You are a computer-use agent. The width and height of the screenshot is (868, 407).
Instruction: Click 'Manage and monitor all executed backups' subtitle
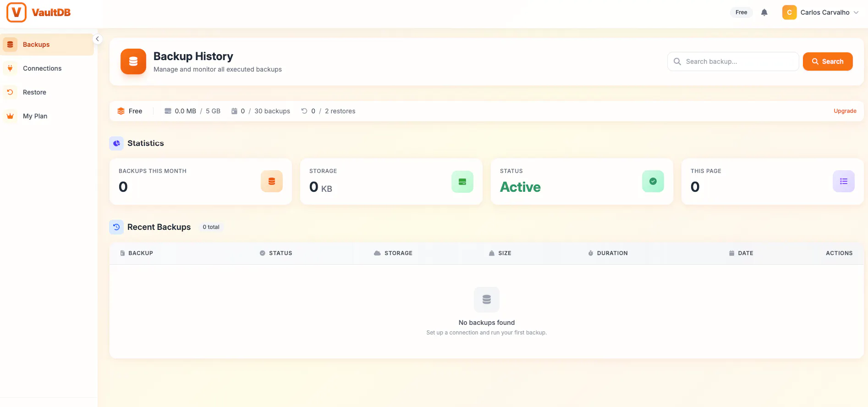click(x=218, y=69)
